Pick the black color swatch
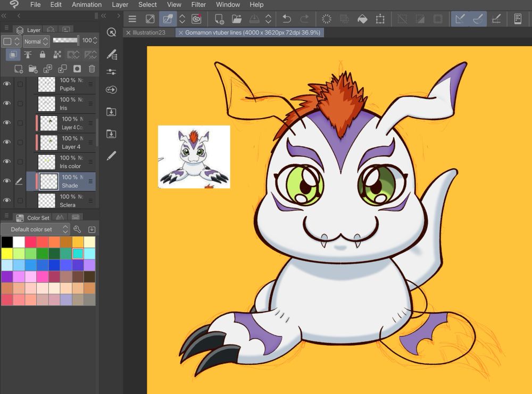 click(x=7, y=242)
